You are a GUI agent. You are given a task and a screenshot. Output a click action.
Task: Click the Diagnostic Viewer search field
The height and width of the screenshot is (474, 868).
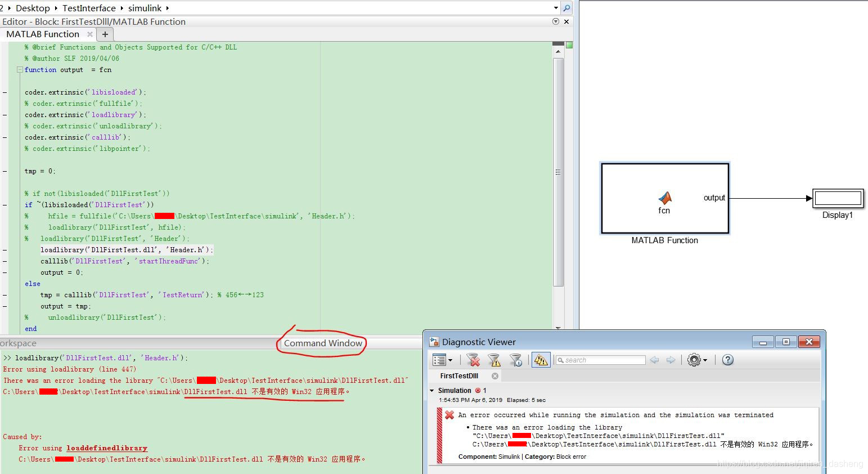[600, 360]
